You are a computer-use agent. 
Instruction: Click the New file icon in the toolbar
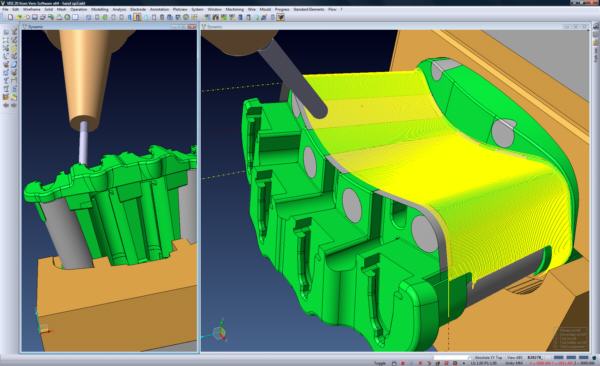(10, 17)
